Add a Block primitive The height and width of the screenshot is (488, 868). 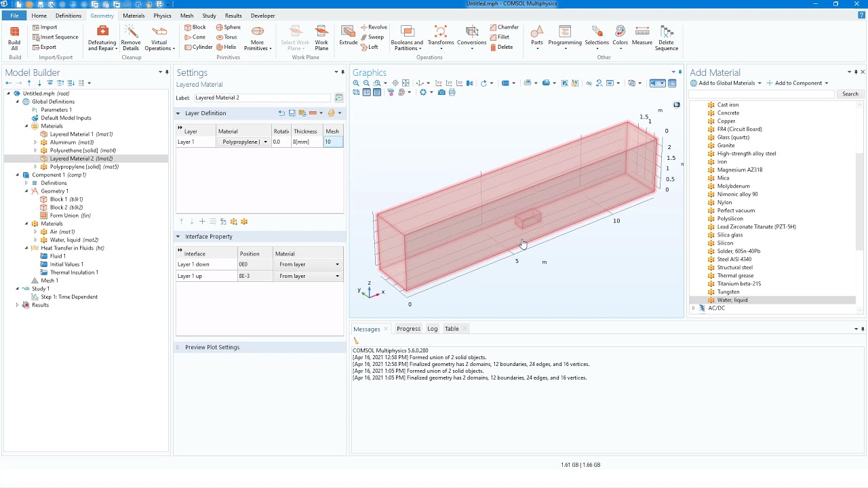tap(195, 28)
